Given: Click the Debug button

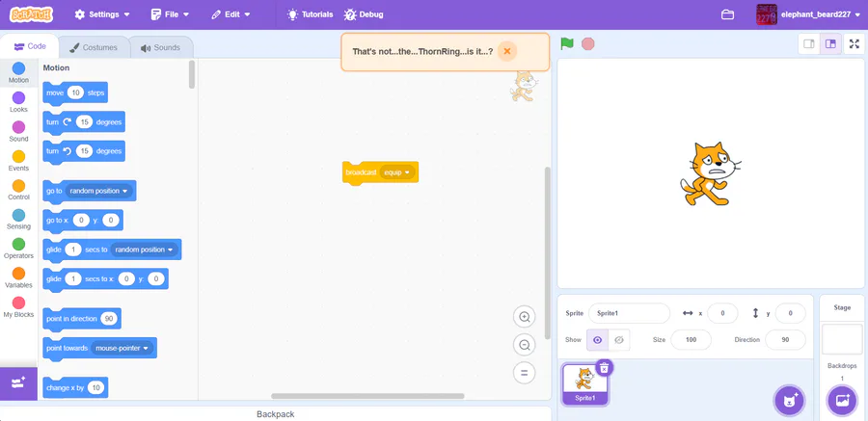Looking at the screenshot, I should pyautogui.click(x=364, y=14).
